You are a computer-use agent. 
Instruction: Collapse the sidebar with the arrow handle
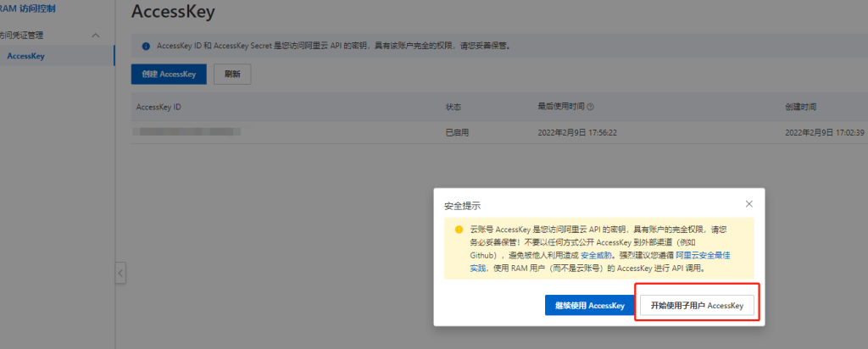[120, 273]
